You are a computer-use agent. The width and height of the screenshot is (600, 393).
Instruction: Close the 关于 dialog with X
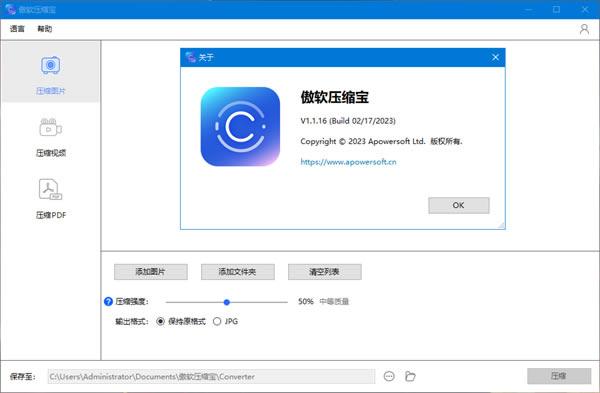[x=496, y=57]
